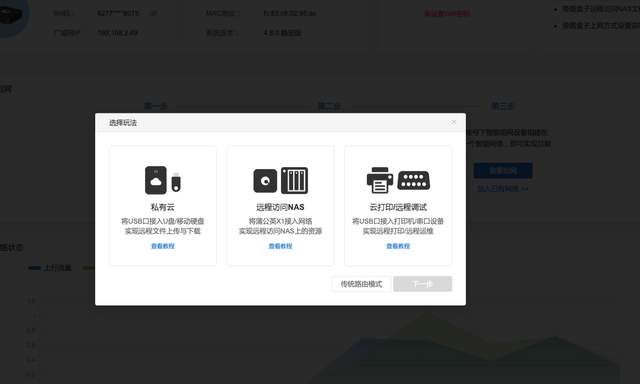The image size is (640, 384).
Task: Click 上行流量 legend entry in background chart
Action: 50,268
